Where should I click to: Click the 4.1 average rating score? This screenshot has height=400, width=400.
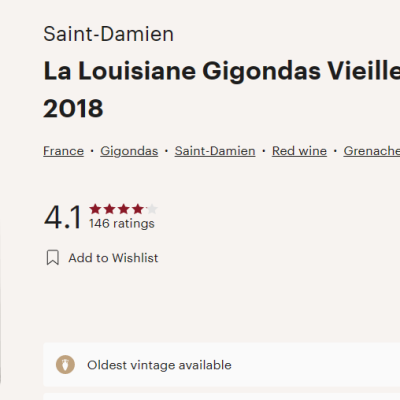[63, 217]
